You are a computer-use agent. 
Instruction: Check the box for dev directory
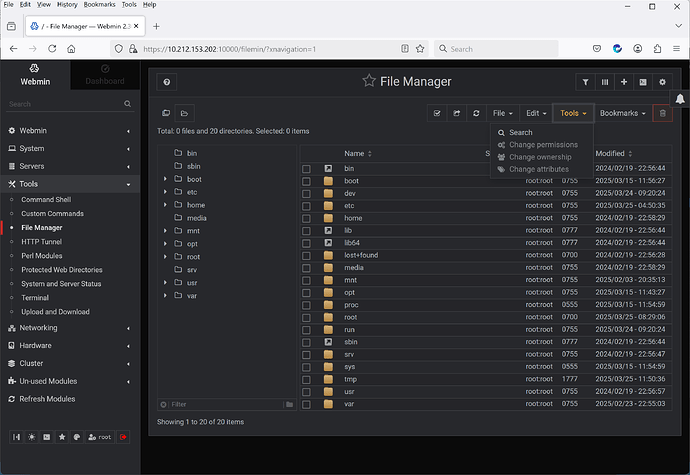pyautogui.click(x=306, y=194)
